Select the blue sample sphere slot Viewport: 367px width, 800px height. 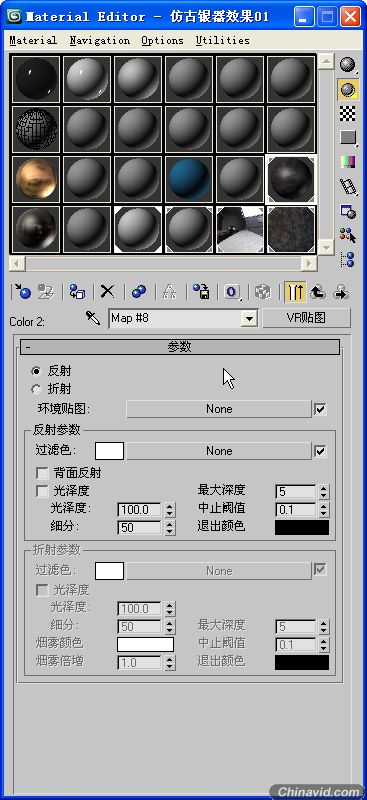coord(189,178)
